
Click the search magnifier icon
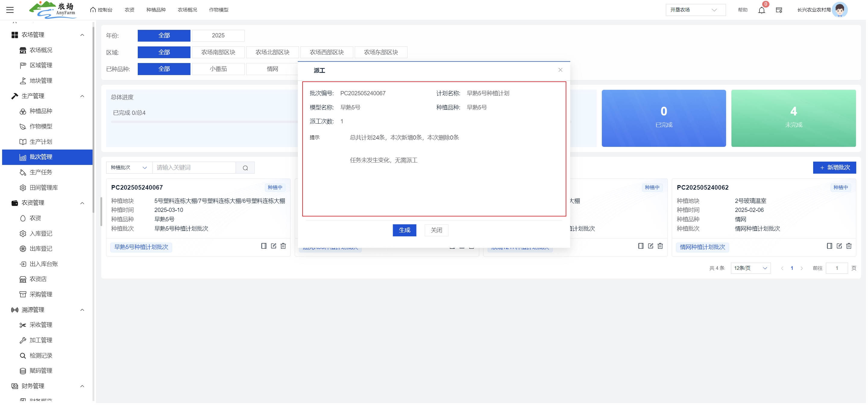245,168
